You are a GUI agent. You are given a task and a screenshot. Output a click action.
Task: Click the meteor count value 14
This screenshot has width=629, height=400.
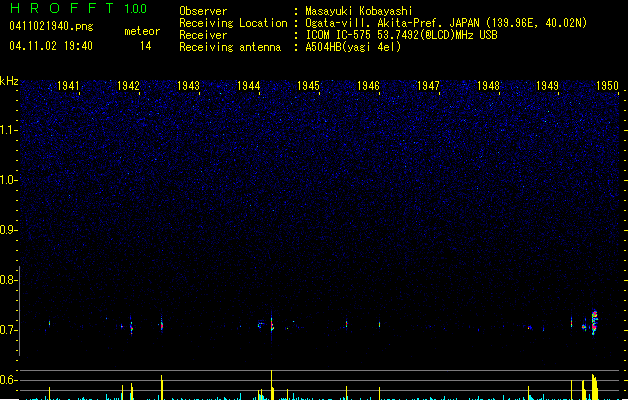coord(146,46)
